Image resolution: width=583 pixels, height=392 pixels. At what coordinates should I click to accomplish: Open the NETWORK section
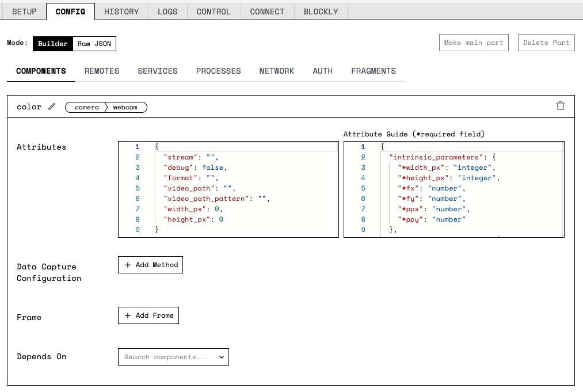pos(276,71)
